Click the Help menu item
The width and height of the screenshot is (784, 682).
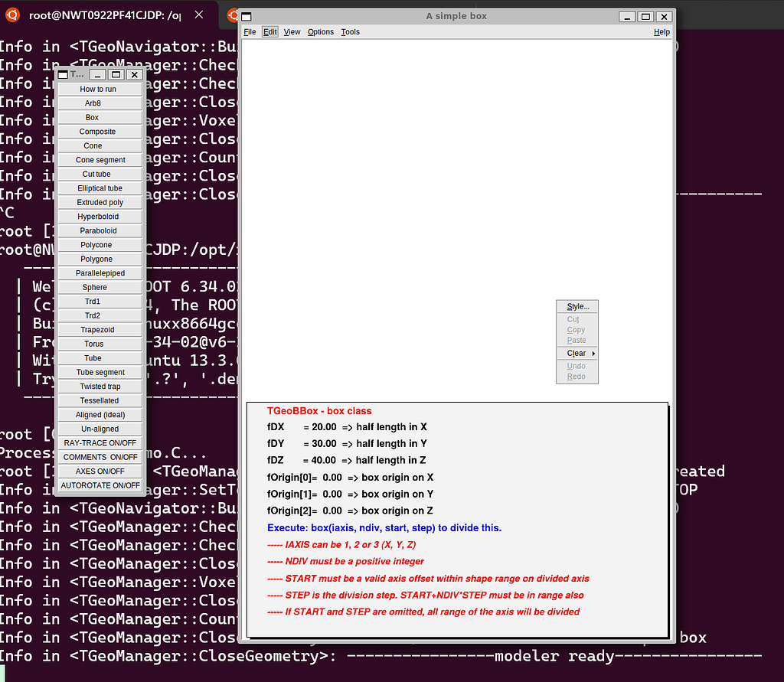(x=661, y=31)
